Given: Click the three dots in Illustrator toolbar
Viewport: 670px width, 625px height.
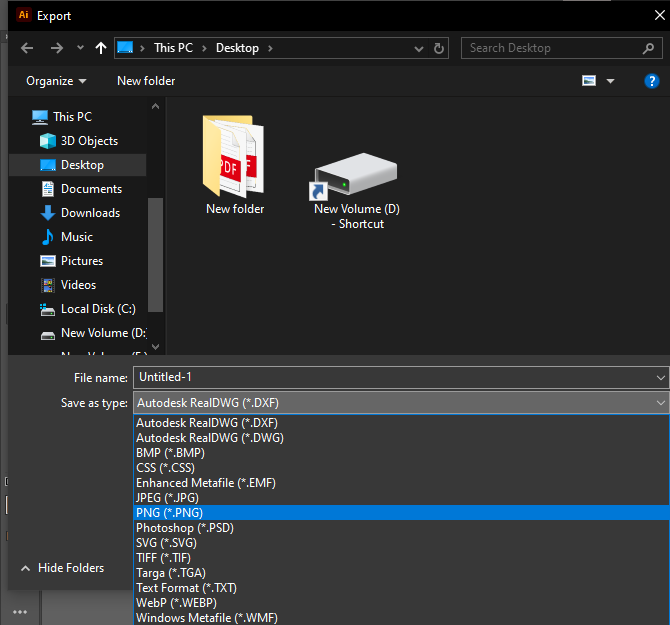Looking at the screenshot, I should 20,612.
